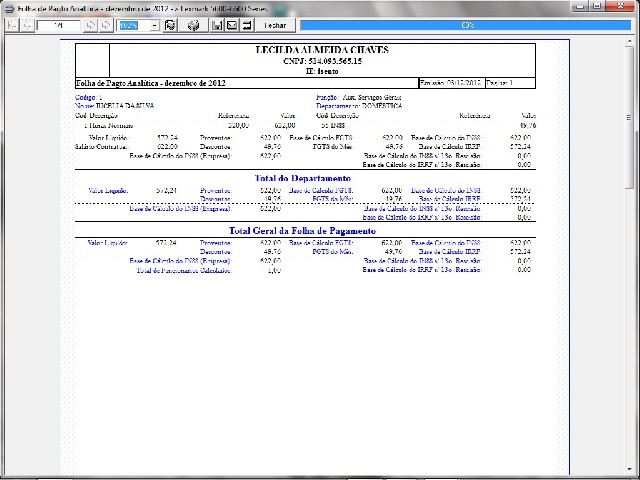Click the 'Total do Departamento' heading
Screen dimensions: 640x480
click(x=302, y=178)
